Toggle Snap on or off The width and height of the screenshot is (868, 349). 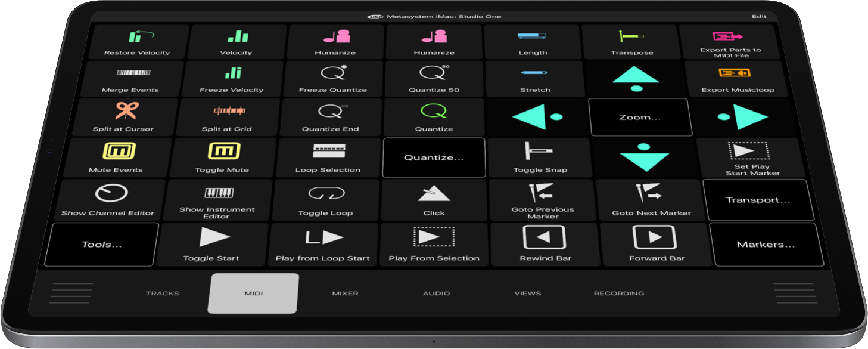coord(540,157)
